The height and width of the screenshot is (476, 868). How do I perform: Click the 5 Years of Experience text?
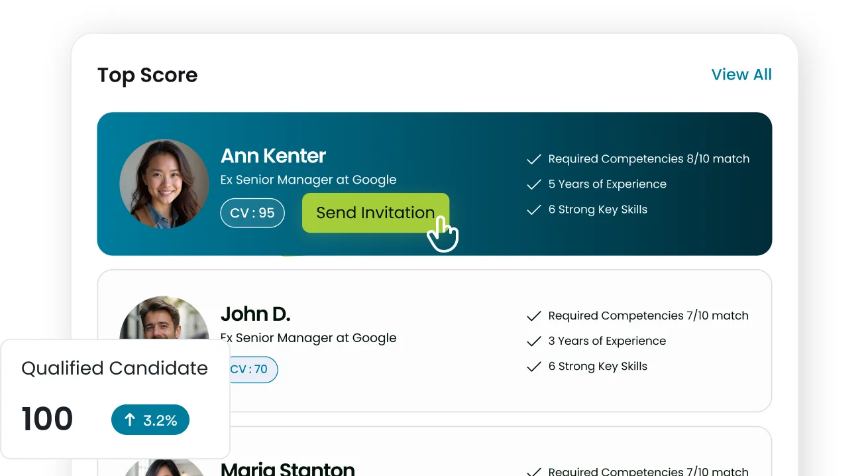coord(607,184)
